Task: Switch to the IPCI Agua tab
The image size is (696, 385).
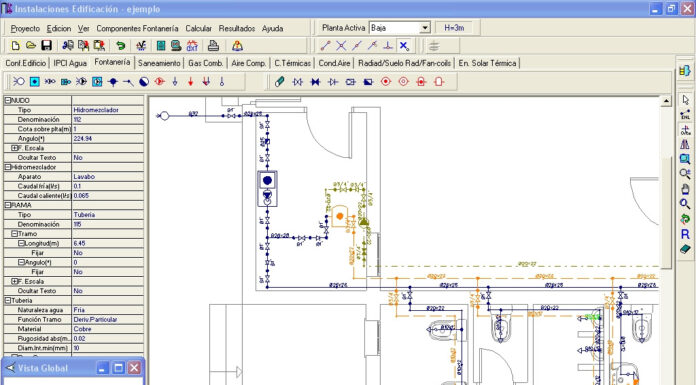Action: click(x=70, y=63)
